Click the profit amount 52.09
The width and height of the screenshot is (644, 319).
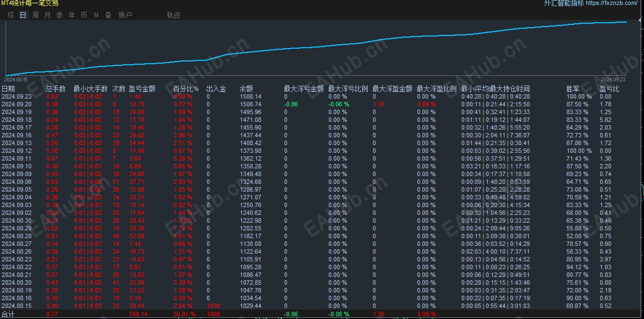137,236
